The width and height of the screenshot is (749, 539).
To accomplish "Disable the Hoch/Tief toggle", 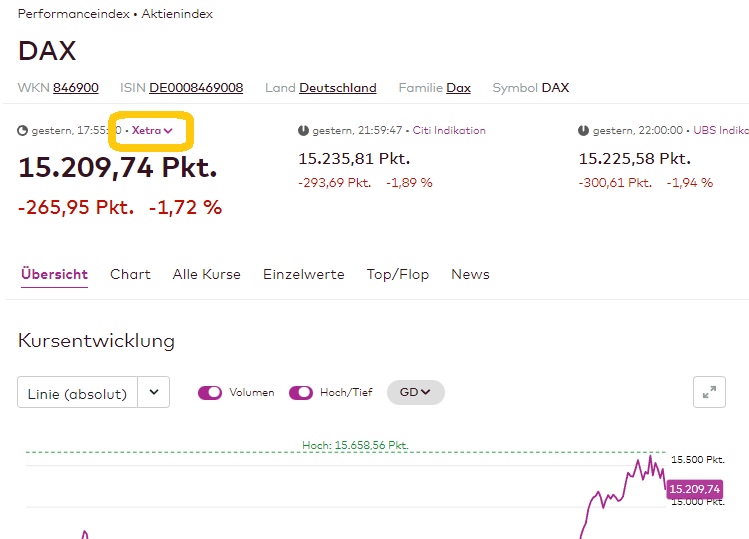I will (301, 393).
